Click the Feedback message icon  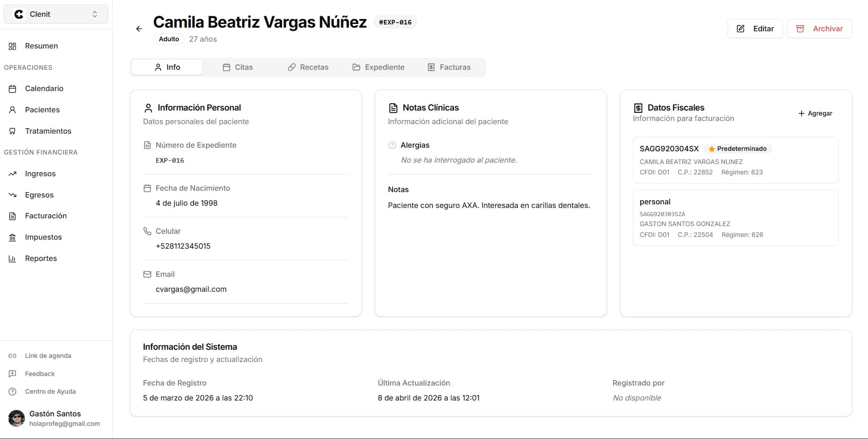point(13,374)
